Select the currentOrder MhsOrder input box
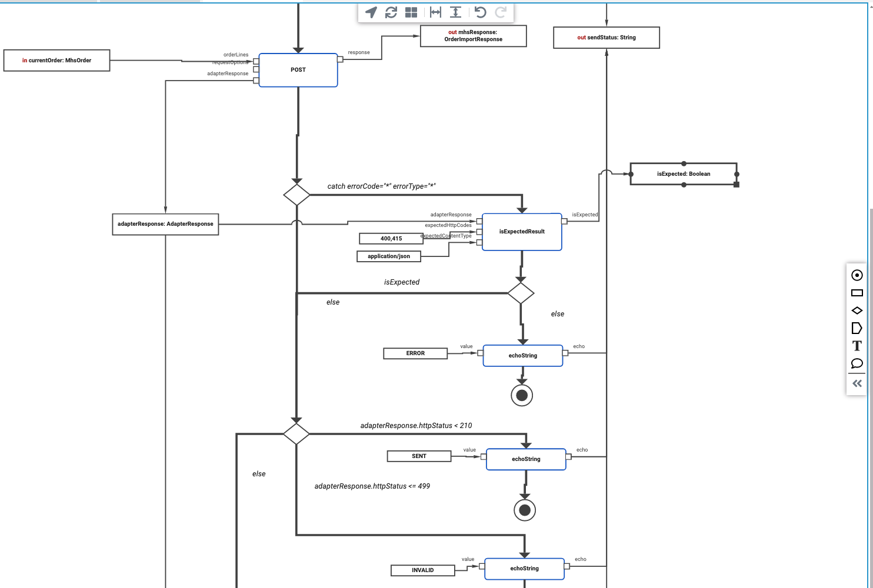Screen dimensions: 873x588 click(56, 60)
